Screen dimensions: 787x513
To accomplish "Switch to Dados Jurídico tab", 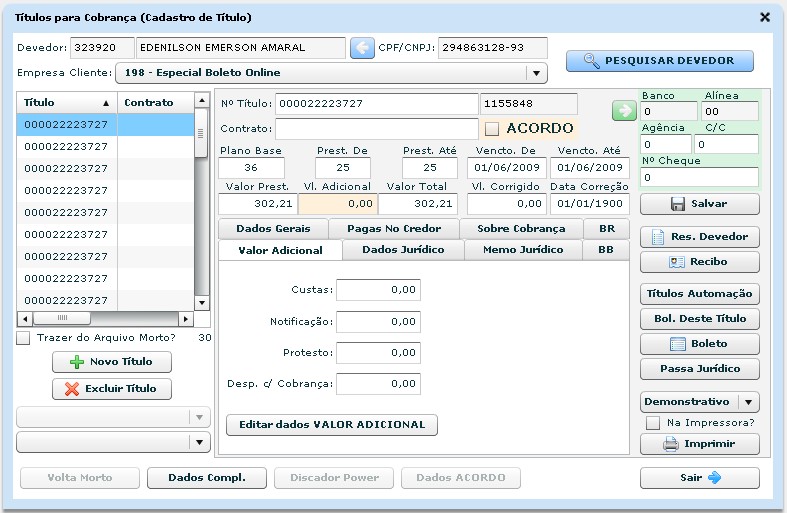I will point(403,250).
